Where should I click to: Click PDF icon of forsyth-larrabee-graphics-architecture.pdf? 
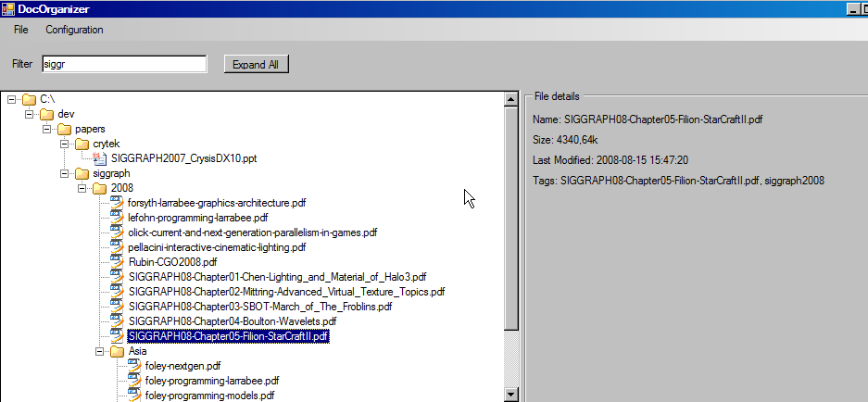pos(117,203)
